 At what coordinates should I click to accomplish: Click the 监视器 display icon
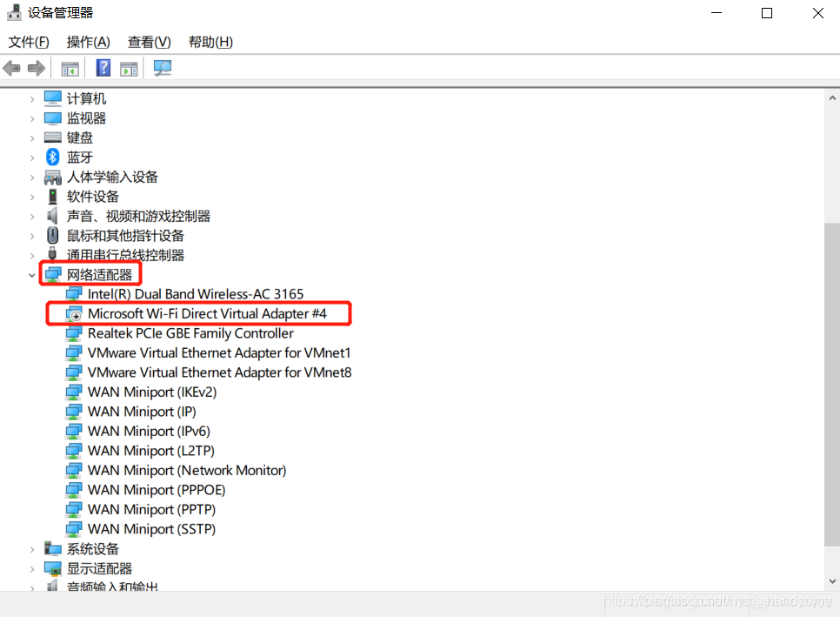click(x=52, y=118)
